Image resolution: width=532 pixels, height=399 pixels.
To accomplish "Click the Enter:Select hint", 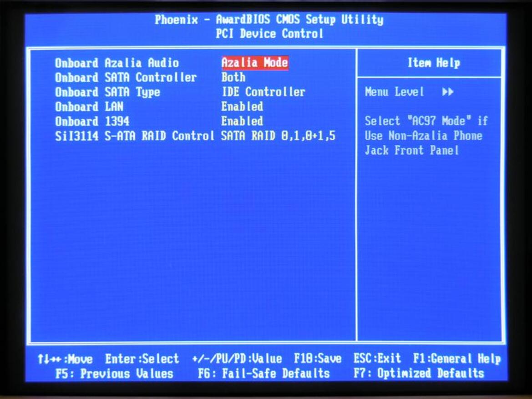I will 142,359.
